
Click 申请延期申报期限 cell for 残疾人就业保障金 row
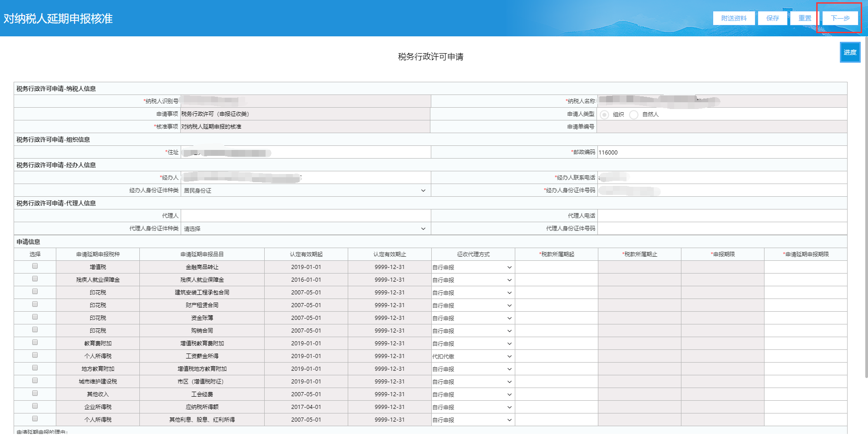[805, 280]
